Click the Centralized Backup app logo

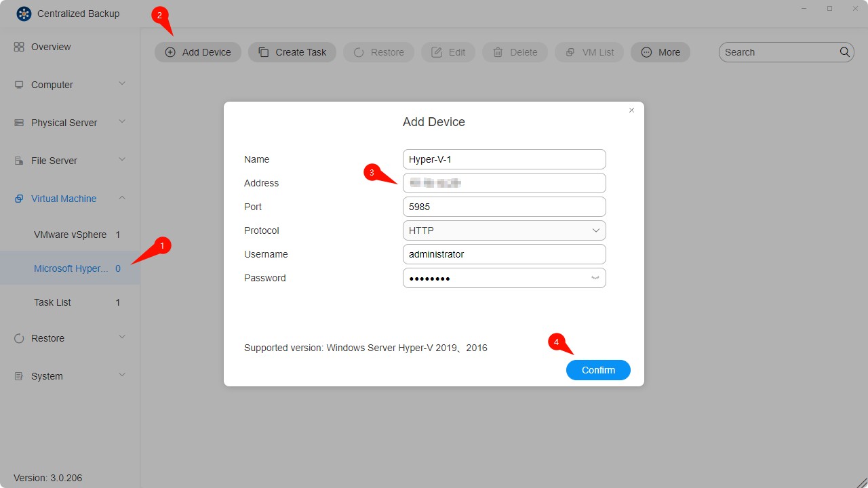(x=24, y=13)
